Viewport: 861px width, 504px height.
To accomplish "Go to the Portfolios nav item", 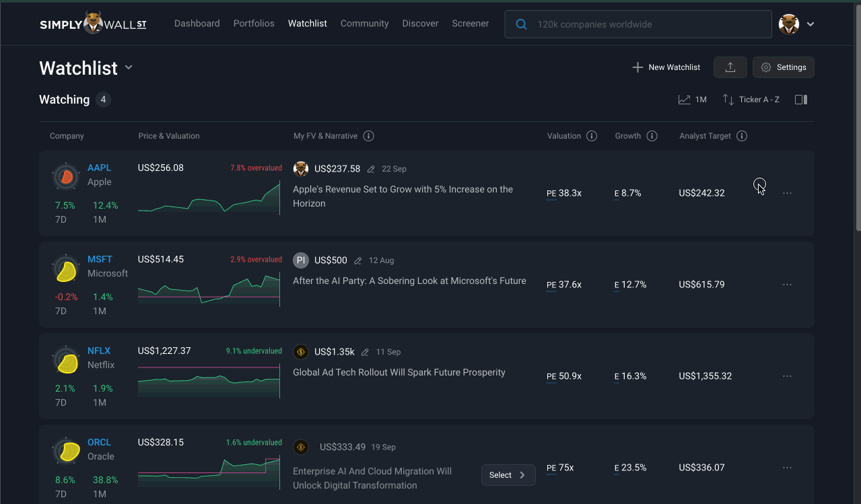I will [x=254, y=24].
